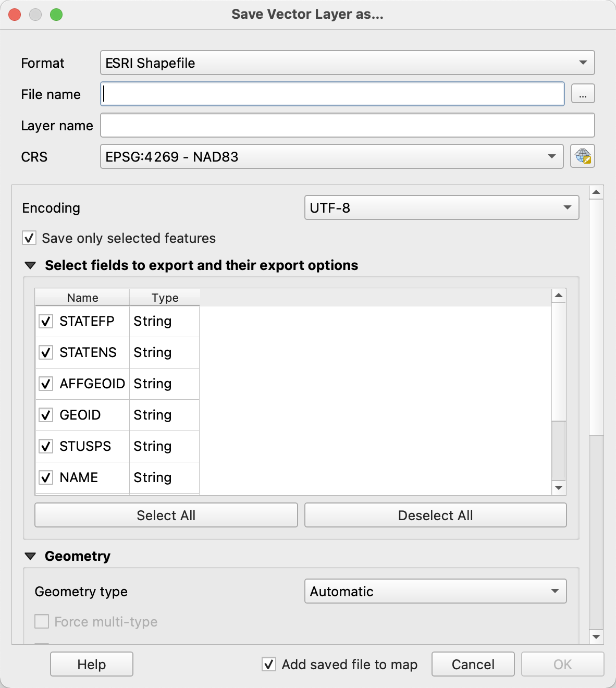The width and height of the screenshot is (616, 688).
Task: Click the Help button
Action: click(91, 664)
